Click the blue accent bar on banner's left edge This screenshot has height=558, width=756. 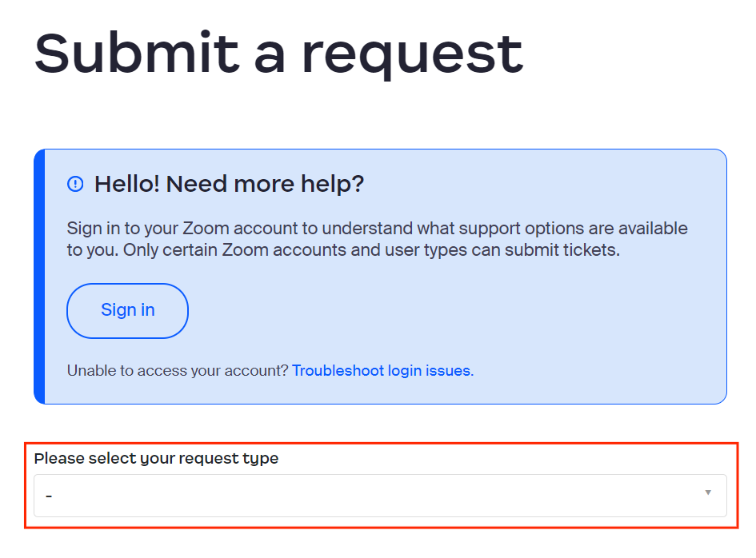[x=39, y=277]
